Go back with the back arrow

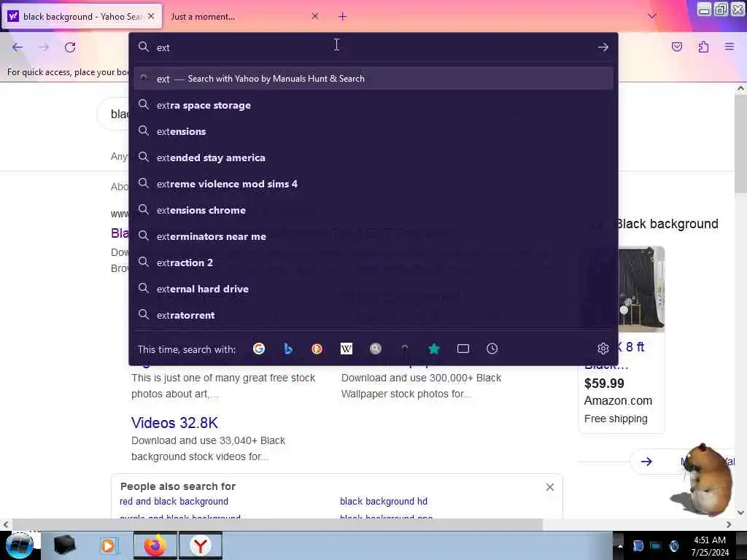[x=18, y=47]
